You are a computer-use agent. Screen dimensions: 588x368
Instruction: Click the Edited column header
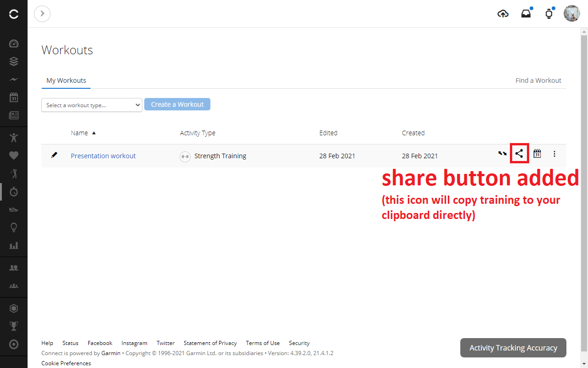pos(328,133)
